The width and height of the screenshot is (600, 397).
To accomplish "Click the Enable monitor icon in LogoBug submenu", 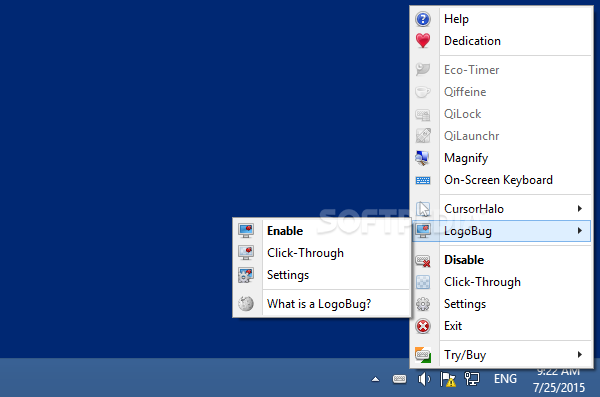I will click(246, 231).
